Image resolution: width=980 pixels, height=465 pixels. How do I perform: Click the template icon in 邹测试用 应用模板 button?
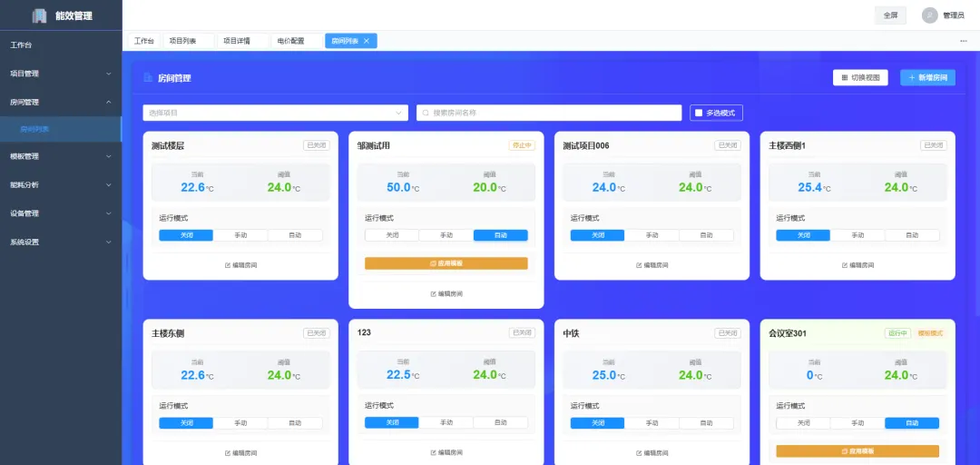pos(433,263)
